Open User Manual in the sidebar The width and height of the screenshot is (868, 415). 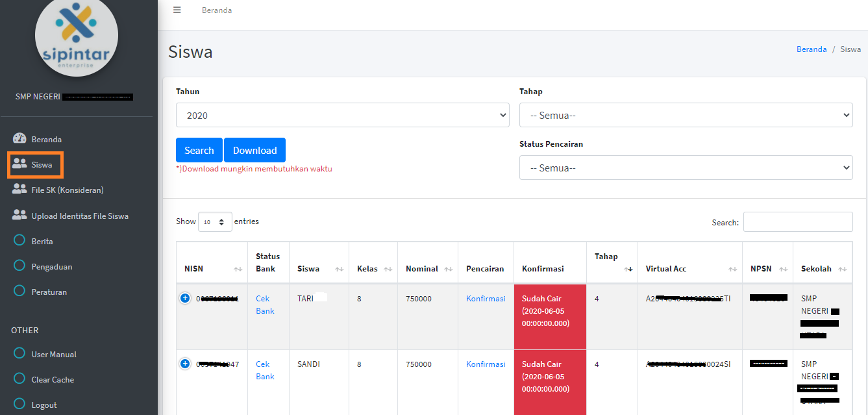click(54, 355)
